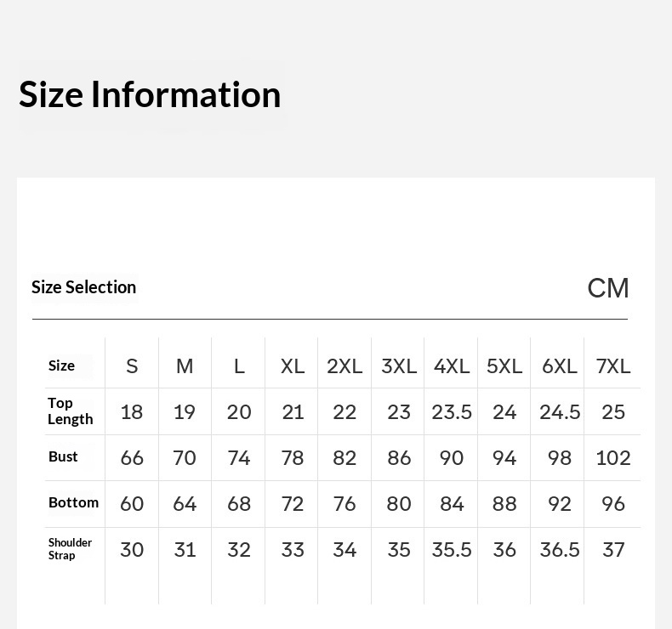Select the XL size column header
The width and height of the screenshot is (672, 629).
pos(293,365)
